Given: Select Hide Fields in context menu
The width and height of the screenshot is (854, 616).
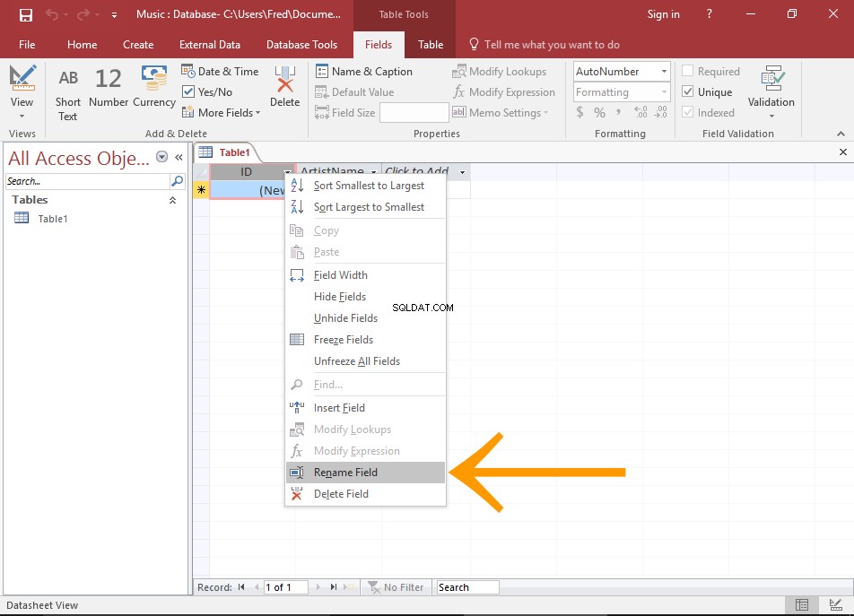Looking at the screenshot, I should coord(365,297).
